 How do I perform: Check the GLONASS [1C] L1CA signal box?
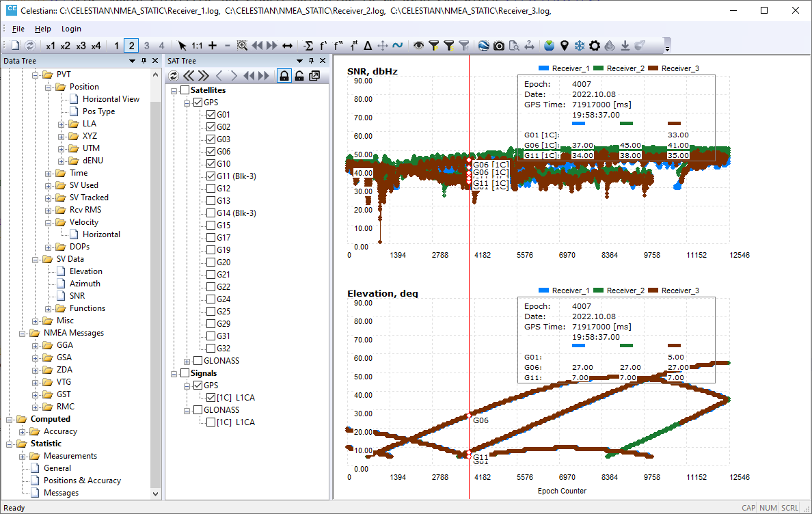pos(211,422)
